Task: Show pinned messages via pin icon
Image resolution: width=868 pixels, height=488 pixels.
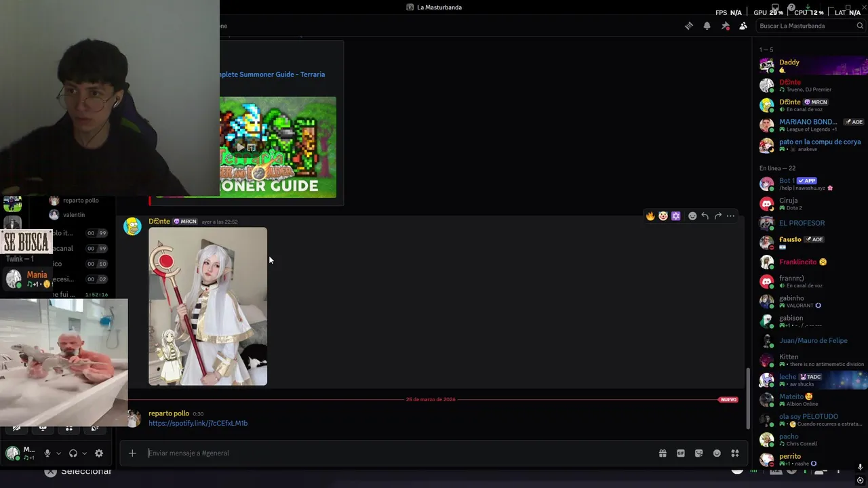Action: (725, 26)
